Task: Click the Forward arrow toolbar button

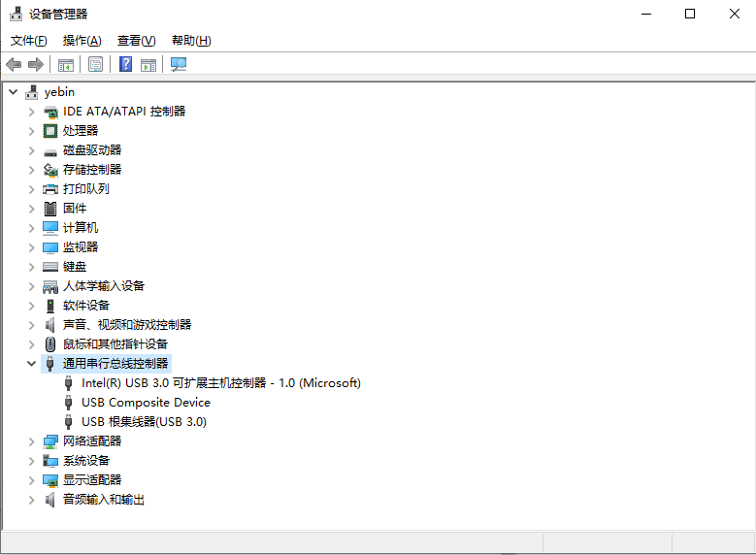Action: (36, 65)
